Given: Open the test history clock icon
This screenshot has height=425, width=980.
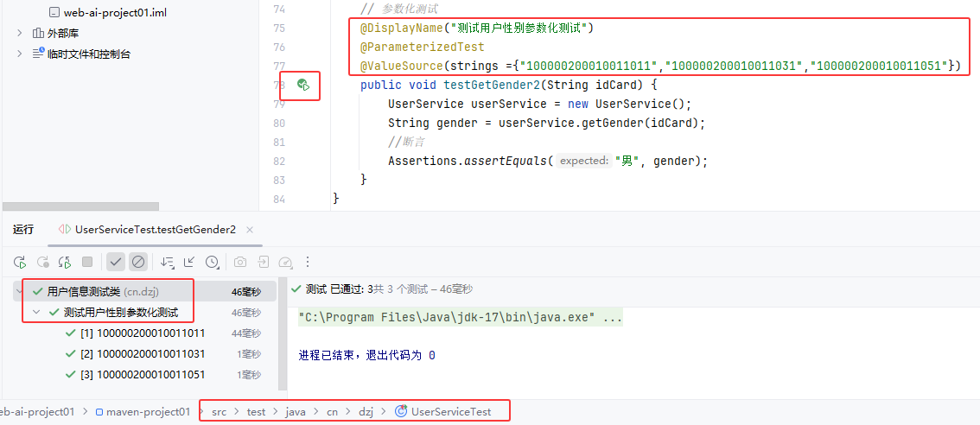Looking at the screenshot, I should [212, 262].
